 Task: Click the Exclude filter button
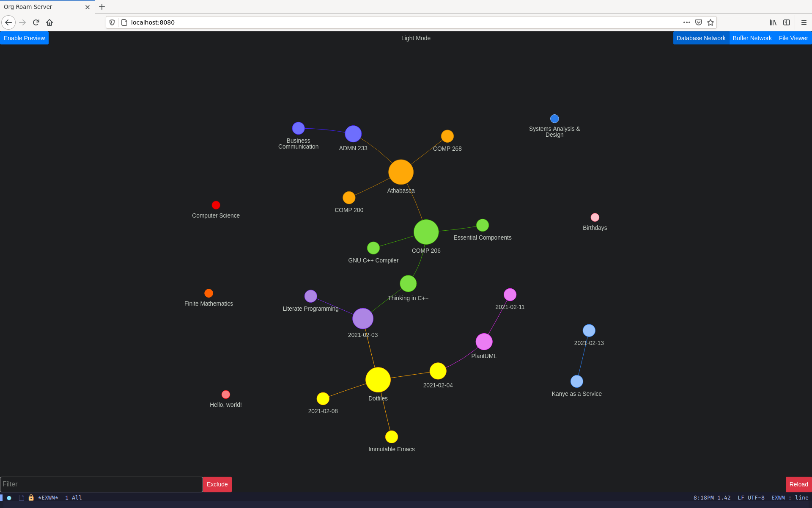click(x=217, y=484)
